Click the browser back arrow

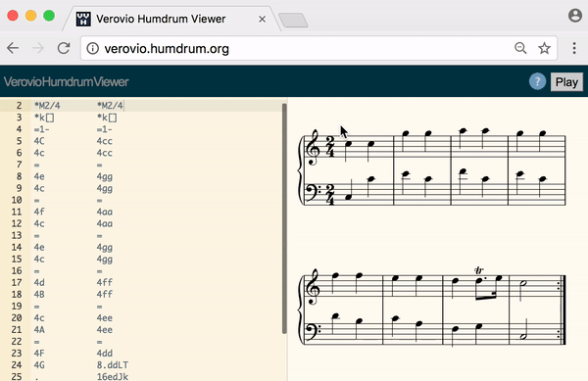point(13,48)
